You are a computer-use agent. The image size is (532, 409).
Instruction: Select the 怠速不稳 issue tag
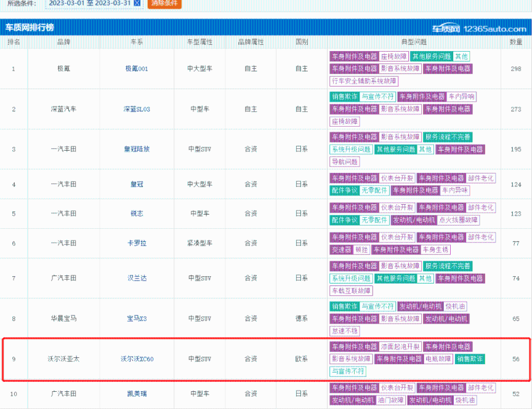(x=344, y=331)
